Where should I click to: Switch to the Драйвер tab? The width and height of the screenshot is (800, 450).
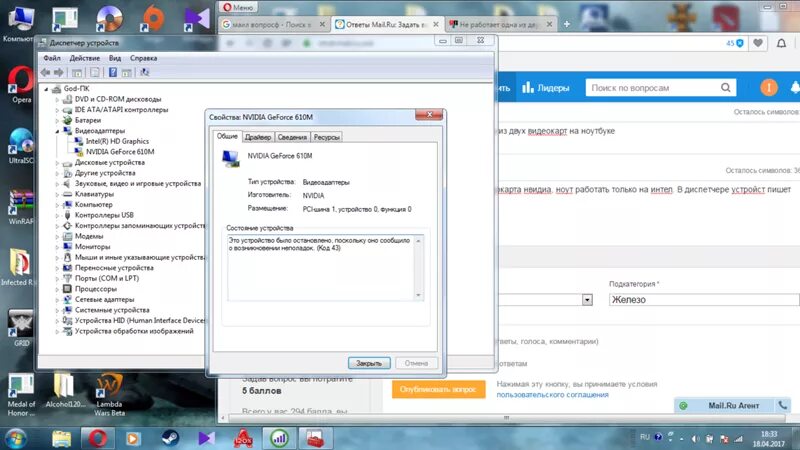coord(258,137)
